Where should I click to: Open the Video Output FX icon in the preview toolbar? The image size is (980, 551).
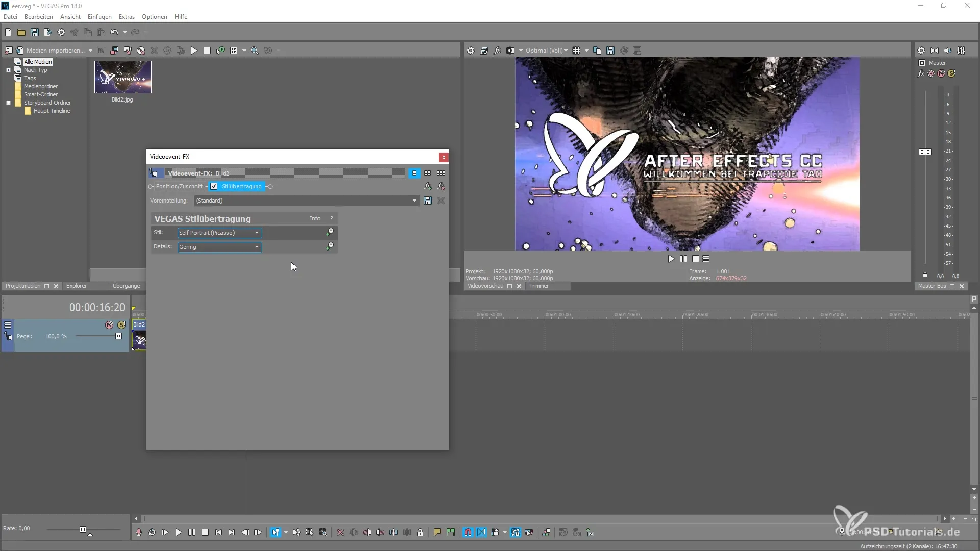[497, 51]
